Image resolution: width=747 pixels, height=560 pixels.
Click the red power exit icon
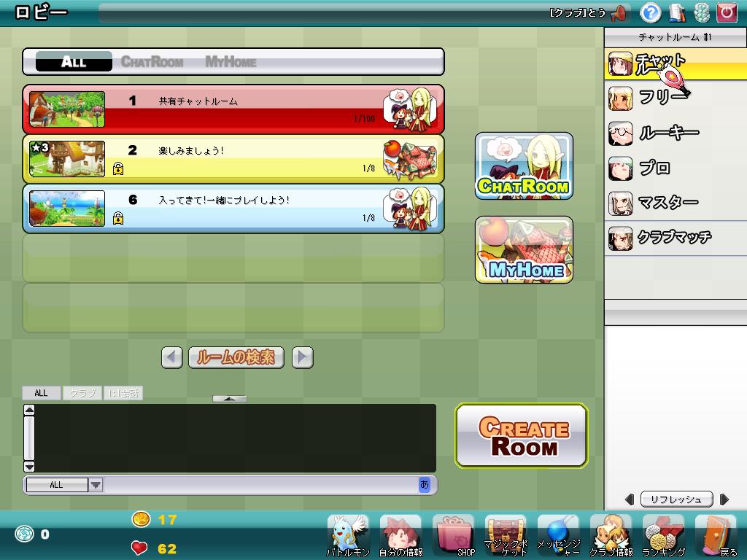[727, 12]
